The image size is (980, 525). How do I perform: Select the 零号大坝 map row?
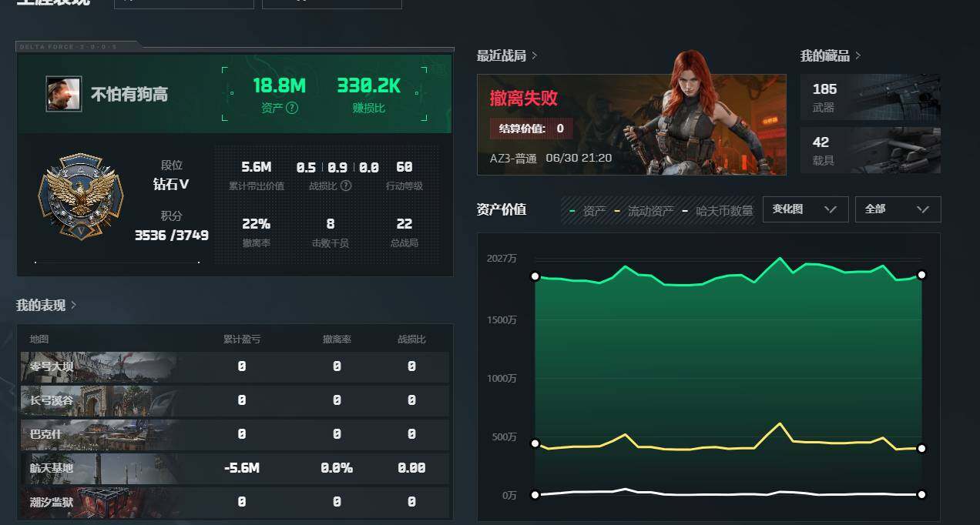(x=234, y=367)
